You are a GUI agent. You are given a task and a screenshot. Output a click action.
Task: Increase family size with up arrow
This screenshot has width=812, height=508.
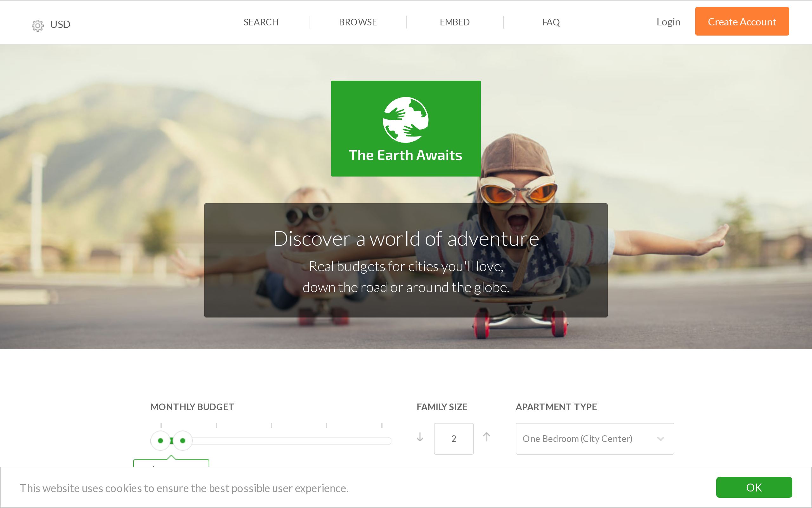(x=487, y=437)
